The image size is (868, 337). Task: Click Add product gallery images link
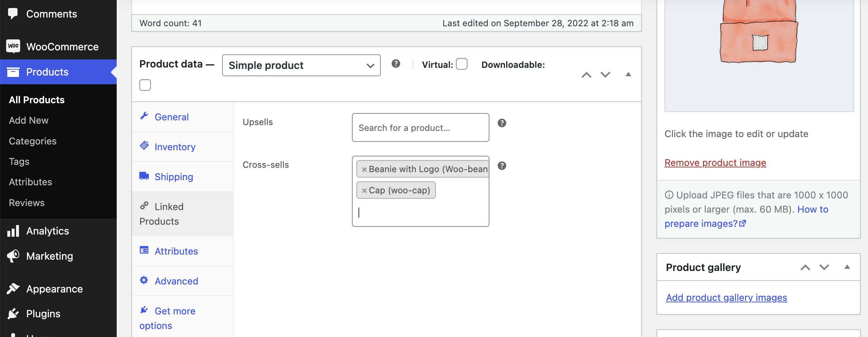tap(726, 298)
